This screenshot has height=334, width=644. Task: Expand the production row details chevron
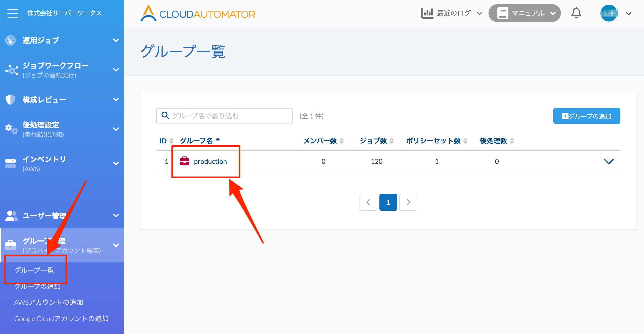[609, 161]
